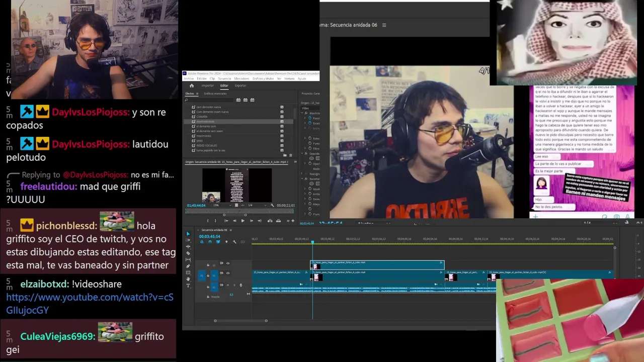Click the Overwrite button in the Source monitor

pos(278,221)
